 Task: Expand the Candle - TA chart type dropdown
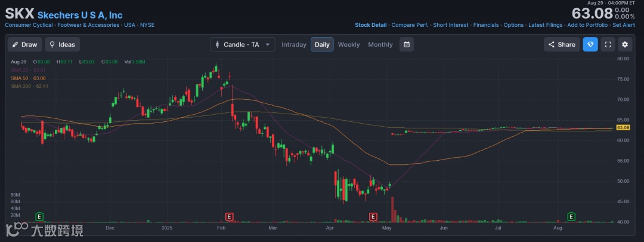[242, 44]
